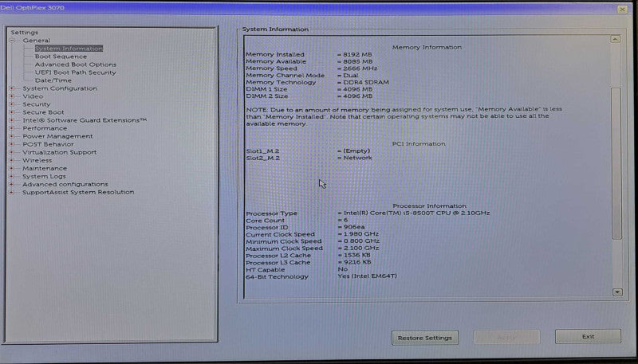Click the Restore Settings button
The height and width of the screenshot is (364, 638).
[x=425, y=338]
